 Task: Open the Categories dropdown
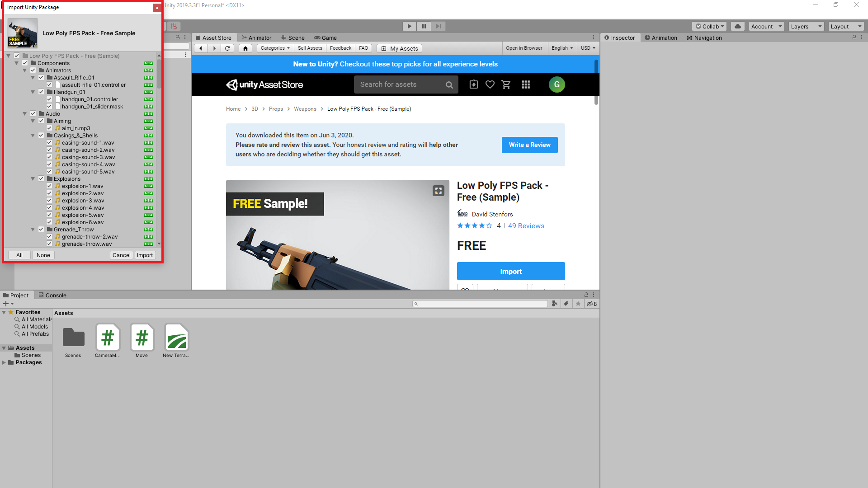tap(275, 48)
